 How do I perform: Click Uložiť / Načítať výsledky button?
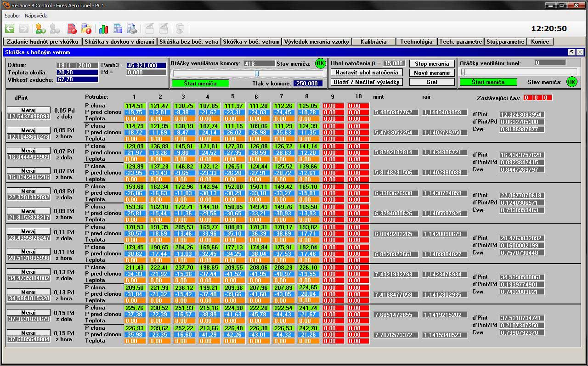(x=367, y=82)
